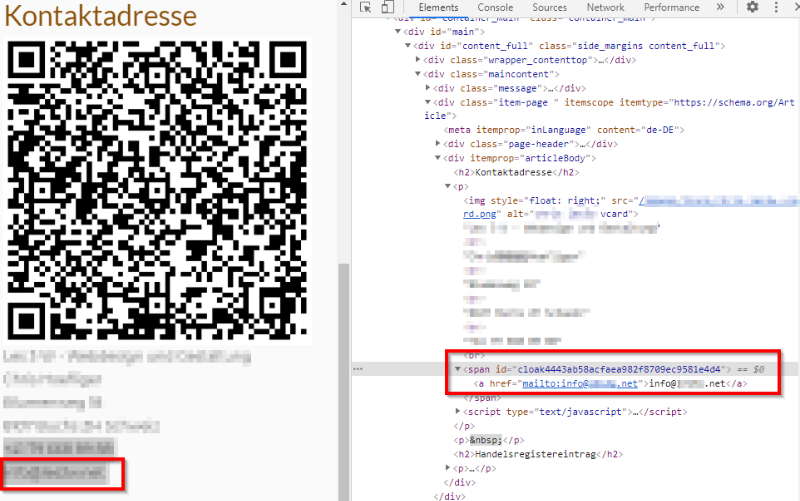Open the Console tab

[495, 7]
